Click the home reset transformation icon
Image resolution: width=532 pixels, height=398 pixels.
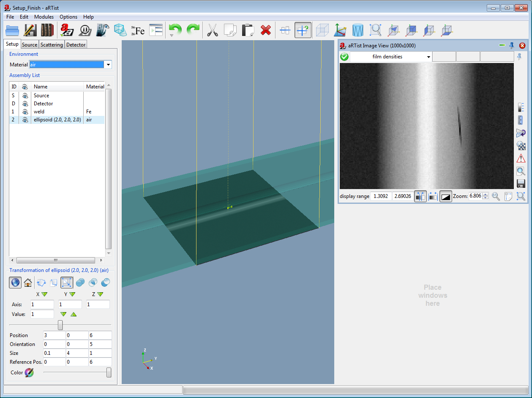(x=28, y=283)
